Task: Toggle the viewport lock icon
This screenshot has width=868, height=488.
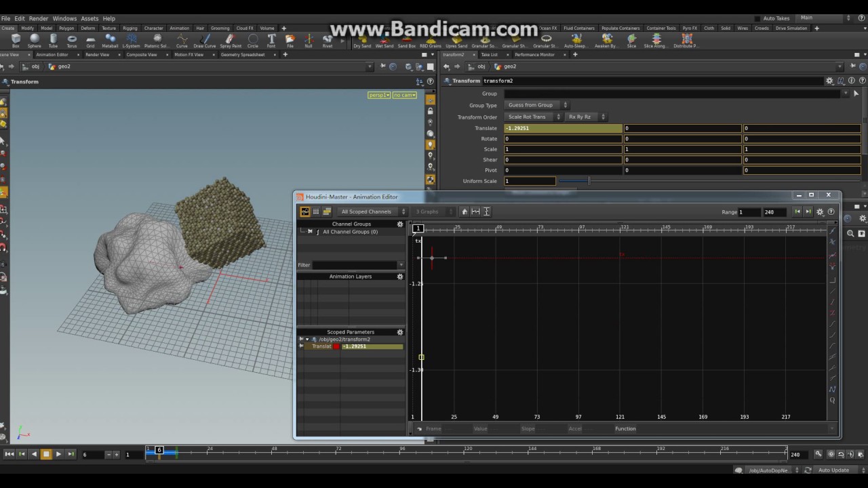Action: [x=430, y=111]
